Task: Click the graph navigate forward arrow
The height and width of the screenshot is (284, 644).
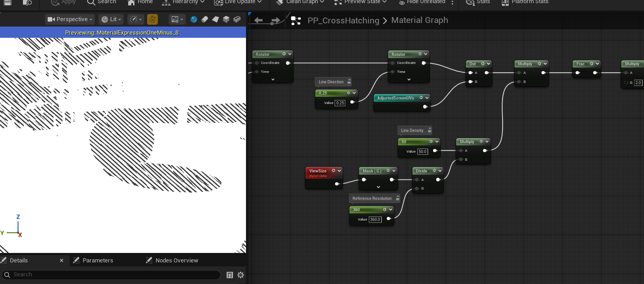Action: [x=275, y=20]
